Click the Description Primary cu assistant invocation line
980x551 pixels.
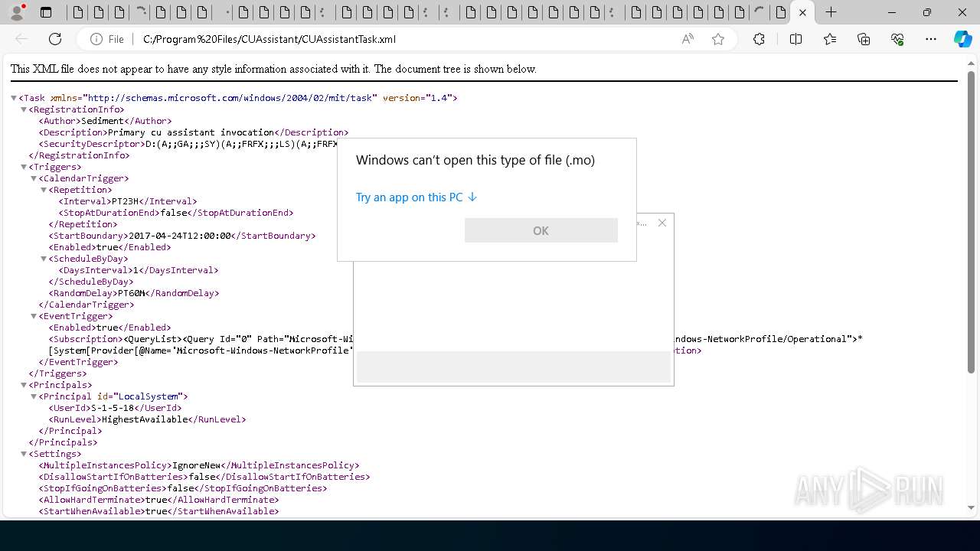click(x=193, y=132)
